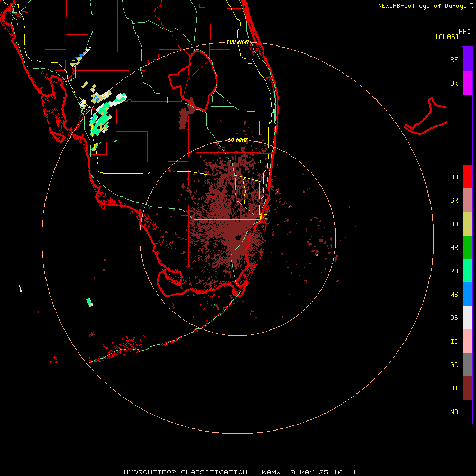Click the HR legend label

tap(454, 248)
